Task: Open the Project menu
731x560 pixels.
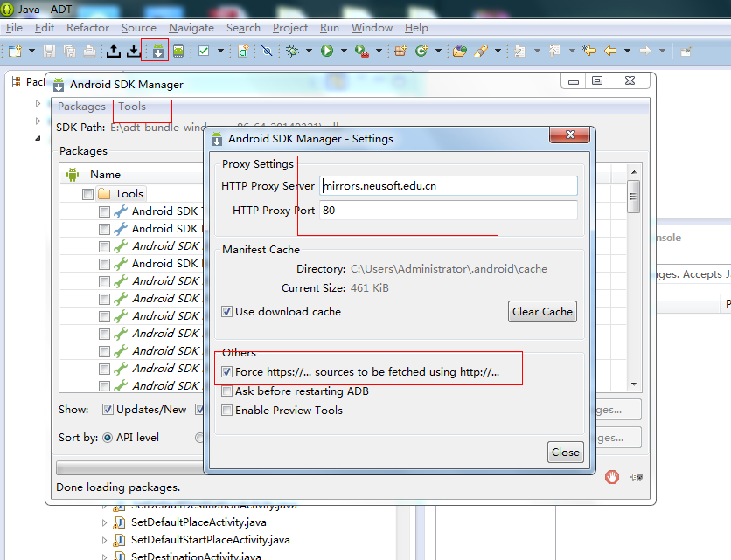Action: [x=290, y=28]
